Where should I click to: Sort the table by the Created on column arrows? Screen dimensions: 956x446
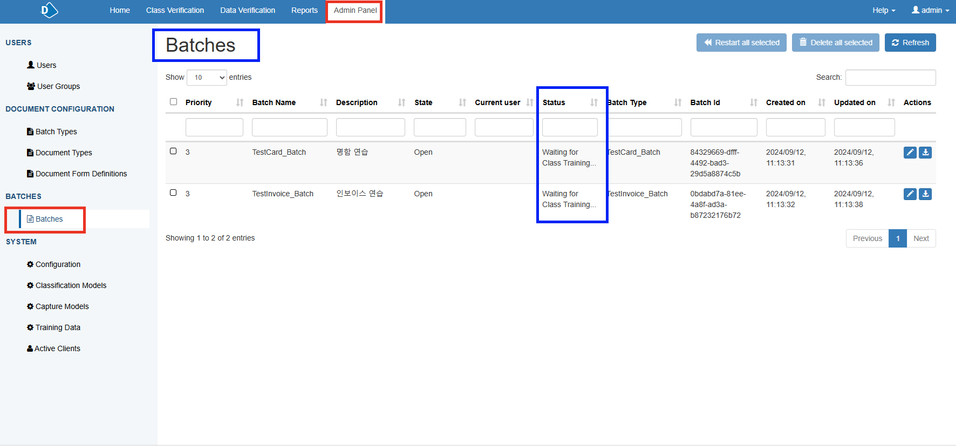coord(823,103)
